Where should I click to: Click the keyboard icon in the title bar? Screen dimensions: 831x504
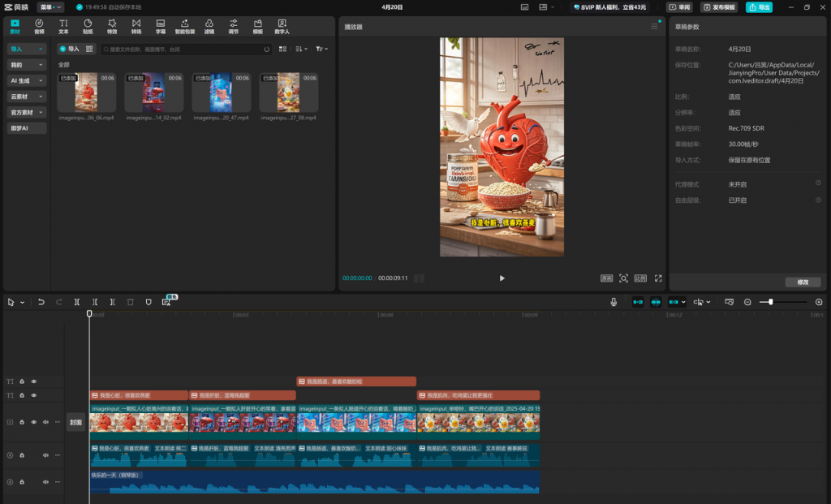[x=525, y=7]
